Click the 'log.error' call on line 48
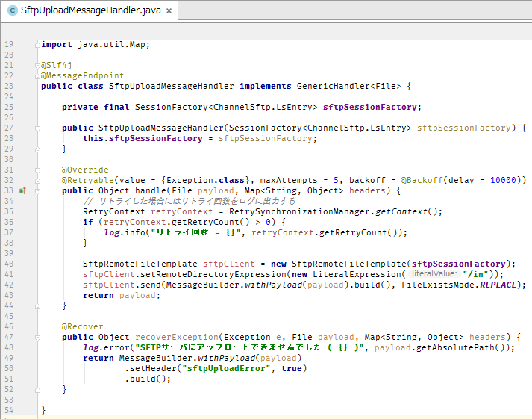 point(106,347)
